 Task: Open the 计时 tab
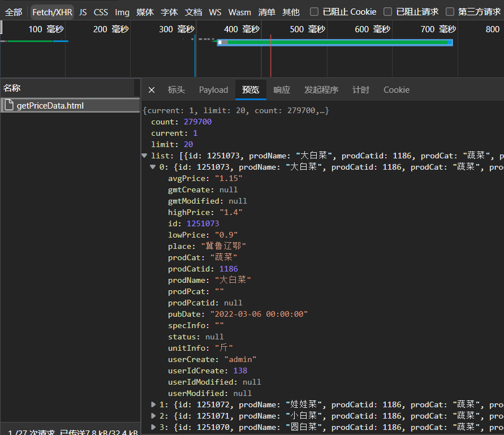pos(361,90)
